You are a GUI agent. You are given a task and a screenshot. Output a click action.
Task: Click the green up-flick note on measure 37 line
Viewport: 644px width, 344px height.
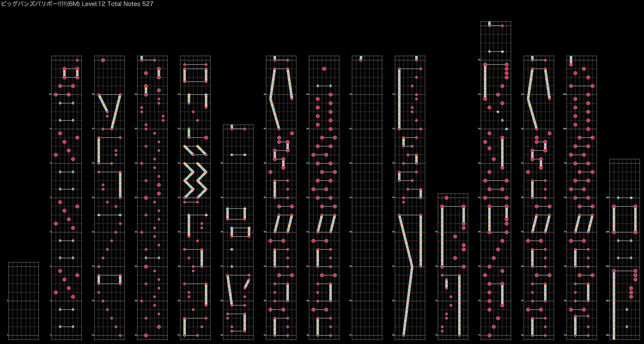coord(232,267)
